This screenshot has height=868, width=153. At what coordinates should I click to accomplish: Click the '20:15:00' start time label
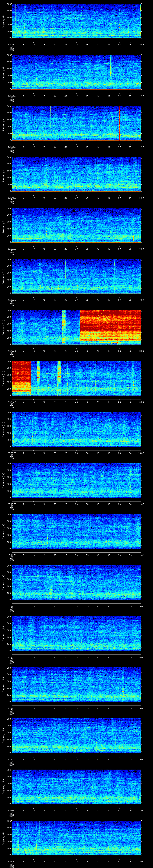(12, 759)
